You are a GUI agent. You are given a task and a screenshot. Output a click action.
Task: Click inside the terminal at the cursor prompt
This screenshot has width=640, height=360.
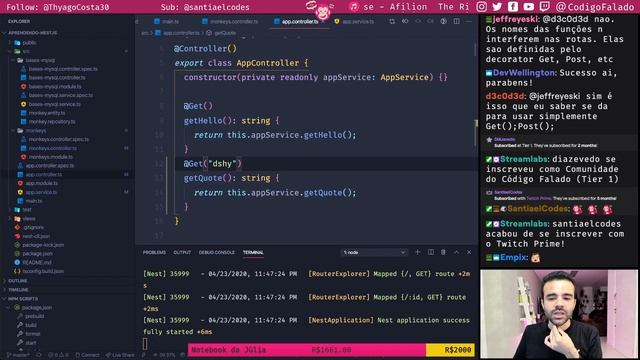[x=145, y=344]
